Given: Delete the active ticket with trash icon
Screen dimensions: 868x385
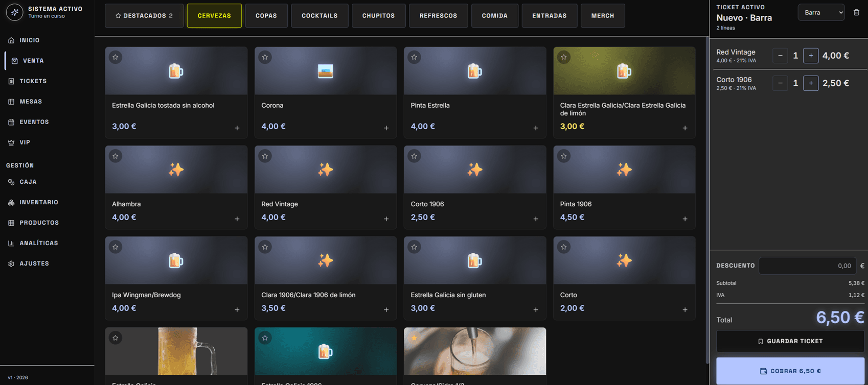Looking at the screenshot, I should [x=856, y=12].
